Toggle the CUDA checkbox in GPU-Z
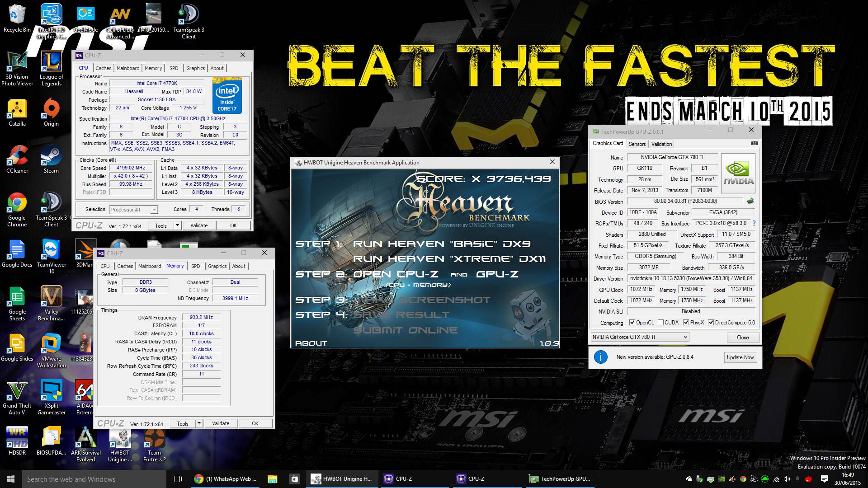The image size is (868, 488). click(661, 323)
